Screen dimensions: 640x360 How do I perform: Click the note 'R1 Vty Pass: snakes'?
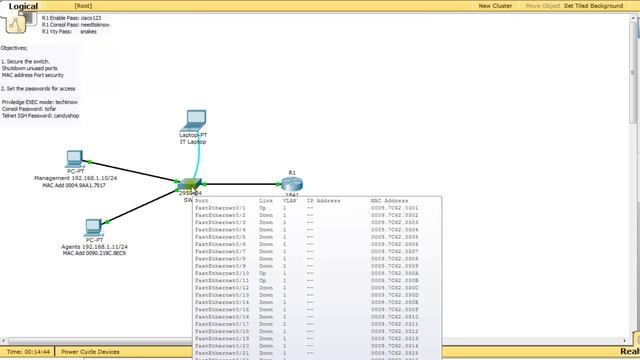tap(69, 31)
